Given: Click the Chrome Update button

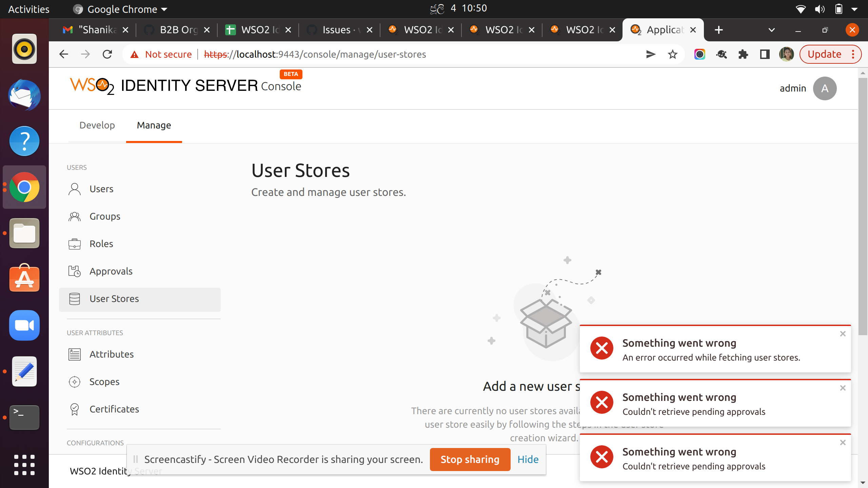Looking at the screenshot, I should coord(824,54).
